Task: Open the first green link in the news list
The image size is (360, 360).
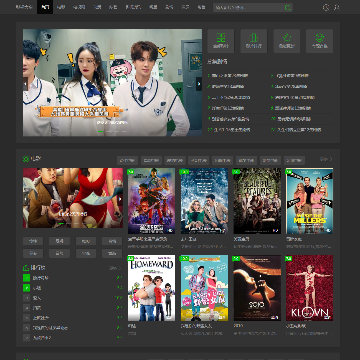Action: pos(228,76)
